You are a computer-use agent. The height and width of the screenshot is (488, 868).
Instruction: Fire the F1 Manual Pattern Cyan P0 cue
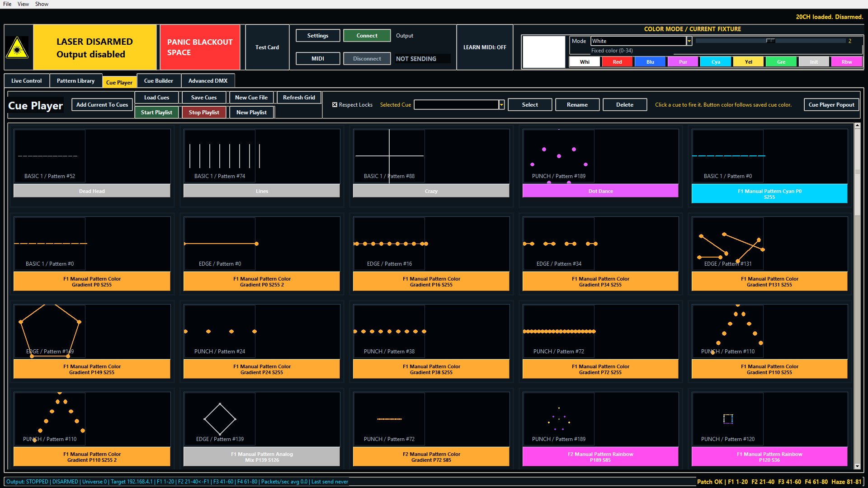point(769,194)
